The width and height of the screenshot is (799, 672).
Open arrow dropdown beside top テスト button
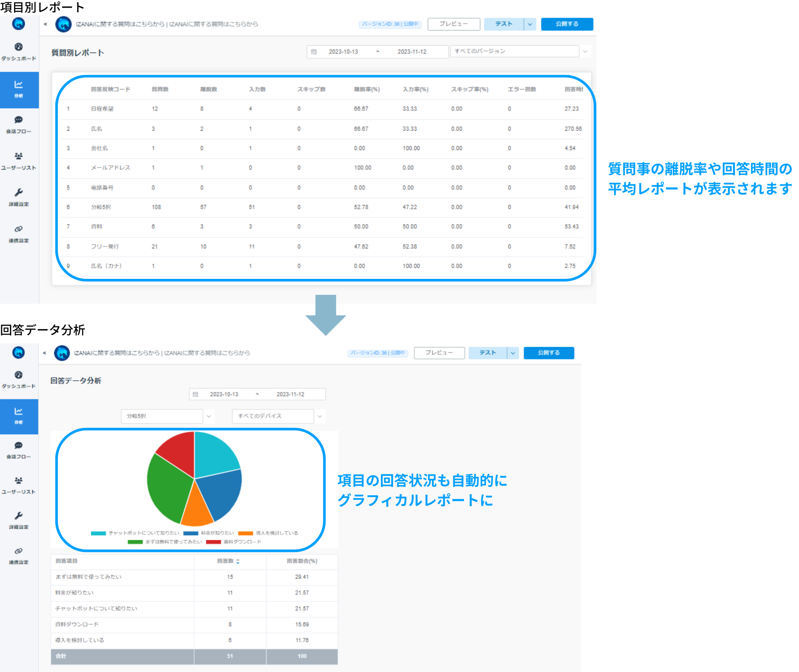coord(530,24)
